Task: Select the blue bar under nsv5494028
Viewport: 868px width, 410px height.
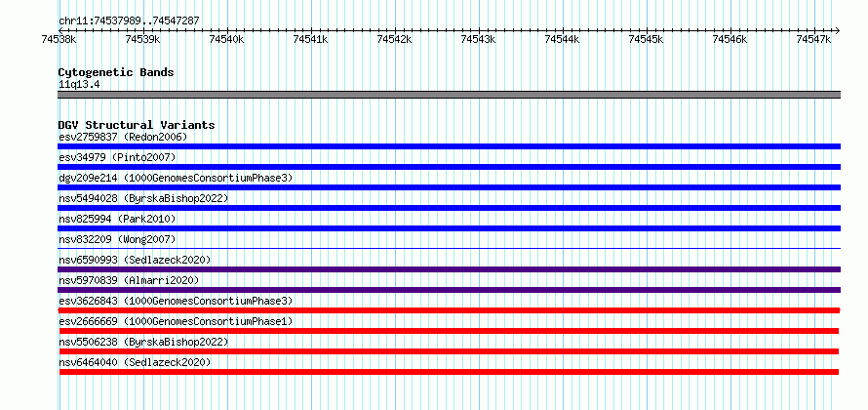Action: pos(449,208)
